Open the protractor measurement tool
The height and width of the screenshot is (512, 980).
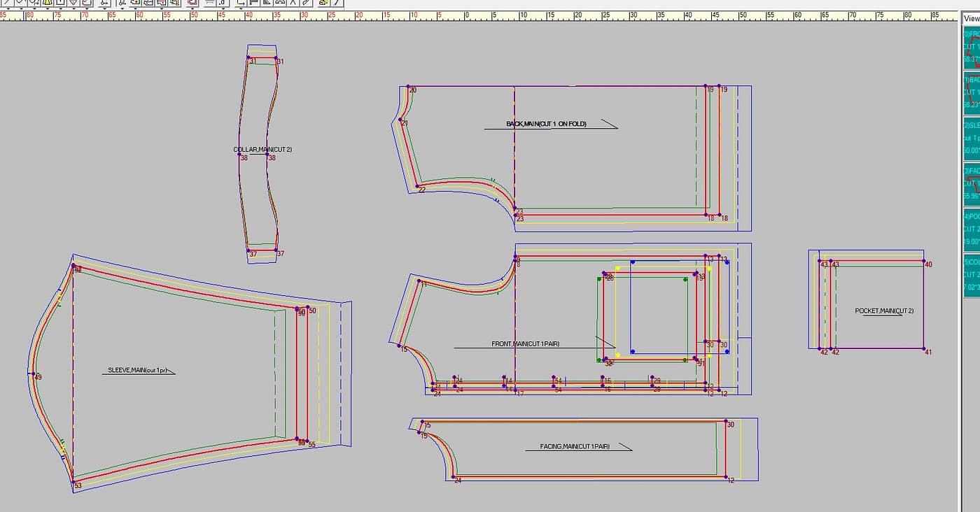point(280,3)
